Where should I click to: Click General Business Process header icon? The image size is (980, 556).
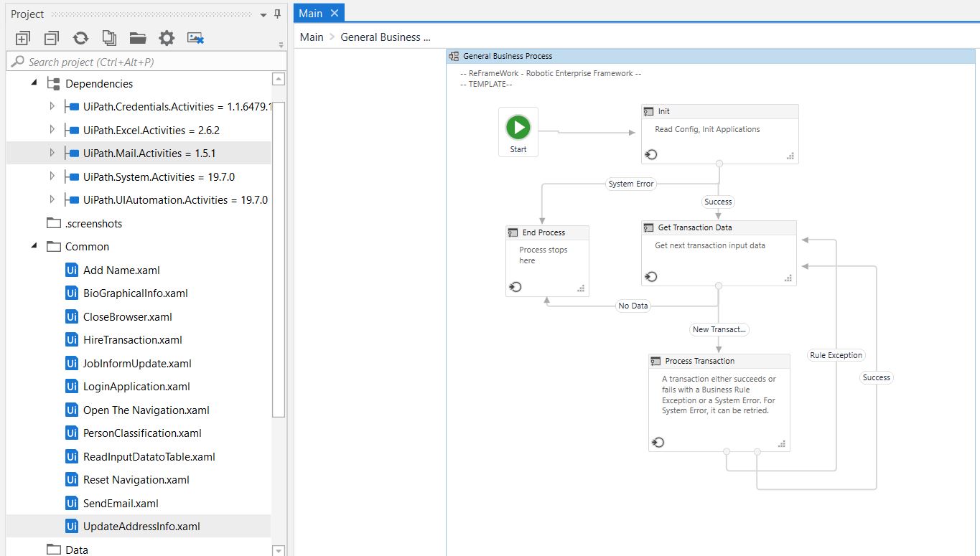454,56
